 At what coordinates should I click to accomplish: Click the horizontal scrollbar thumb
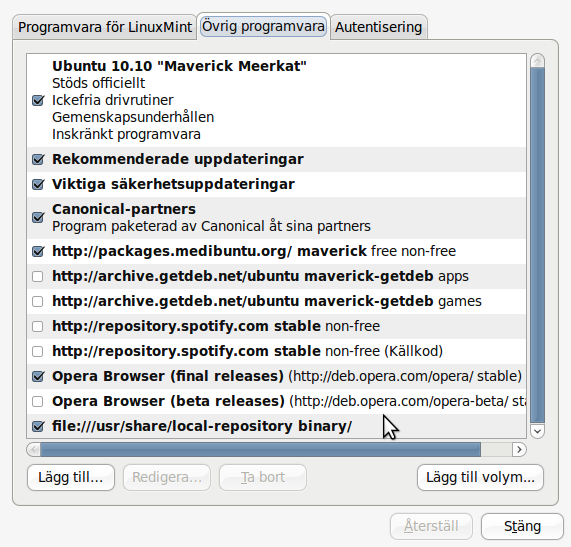(x=260, y=450)
